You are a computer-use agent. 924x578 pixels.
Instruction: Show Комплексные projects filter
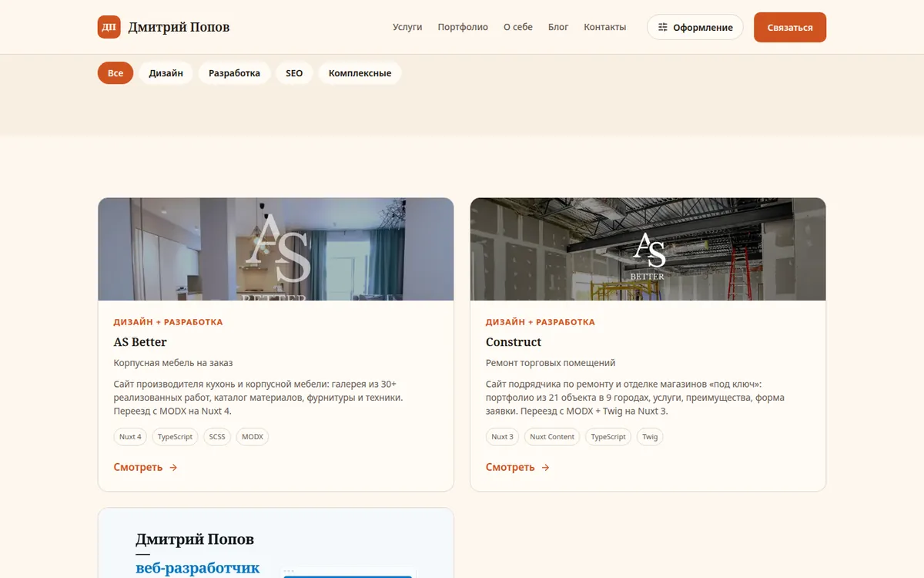tap(360, 73)
